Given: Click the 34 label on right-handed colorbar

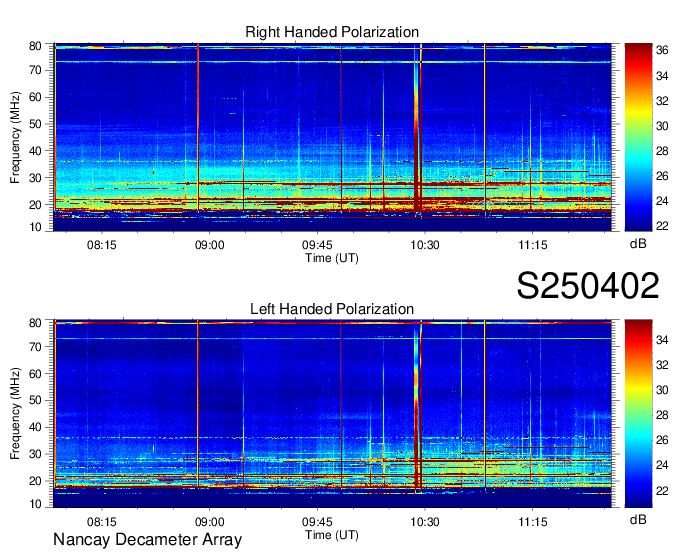Looking at the screenshot, I should (662, 76).
